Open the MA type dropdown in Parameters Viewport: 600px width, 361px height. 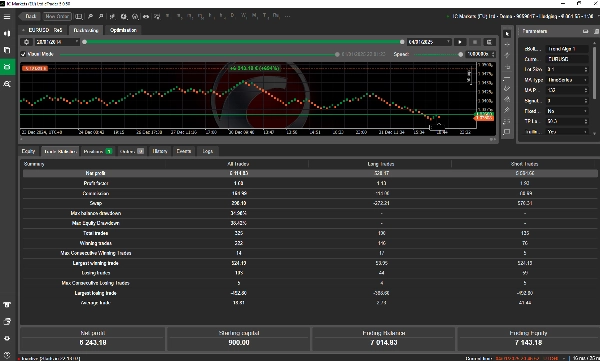pos(567,80)
